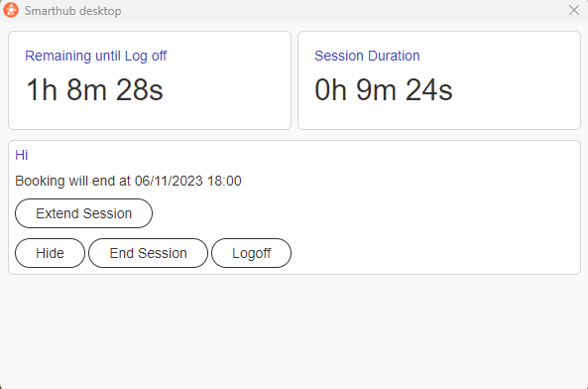This screenshot has height=389, width=588.
Task: Click the Remaining until Log off label
Action: click(95, 56)
